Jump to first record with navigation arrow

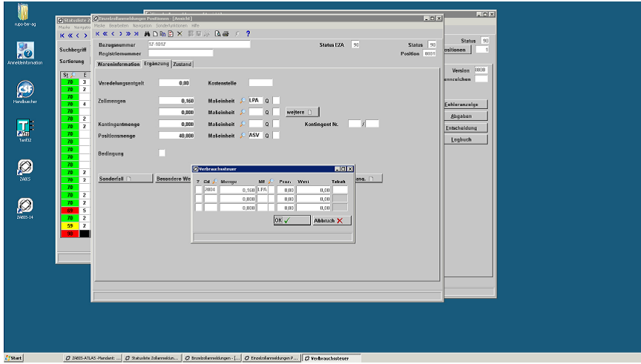pos(97,34)
